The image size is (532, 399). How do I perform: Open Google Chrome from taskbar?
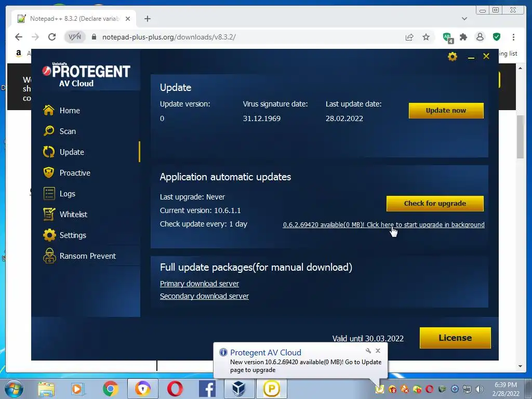(110, 389)
